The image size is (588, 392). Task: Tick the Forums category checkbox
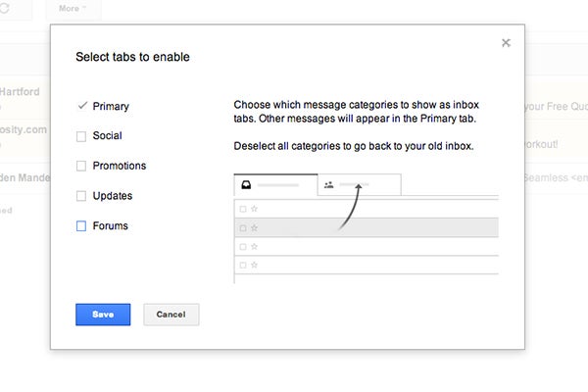tap(81, 225)
